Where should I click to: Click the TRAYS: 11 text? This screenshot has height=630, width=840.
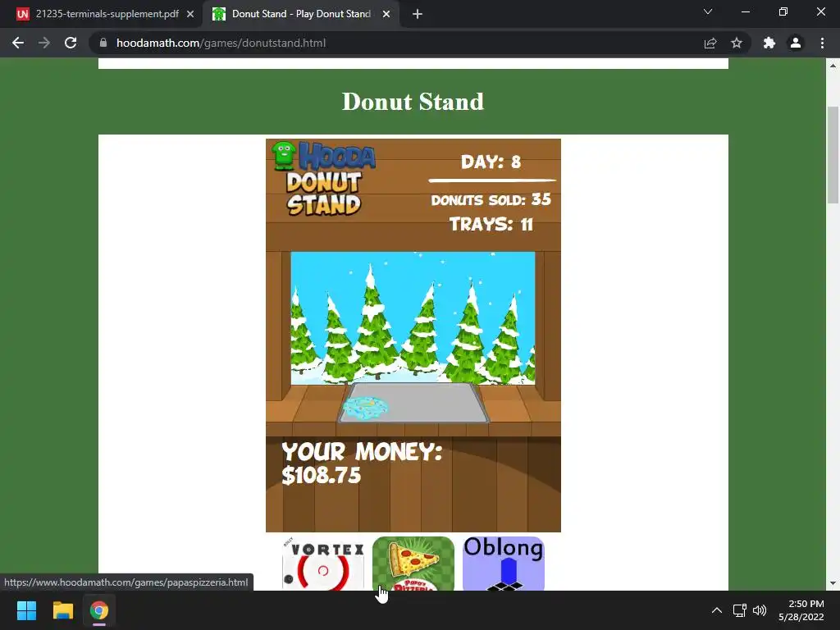tap(491, 224)
